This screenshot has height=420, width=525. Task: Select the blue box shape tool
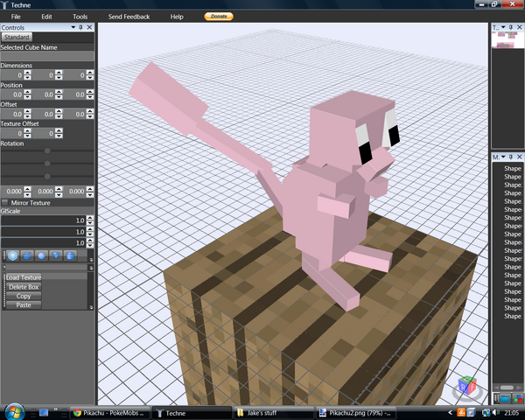[27, 255]
